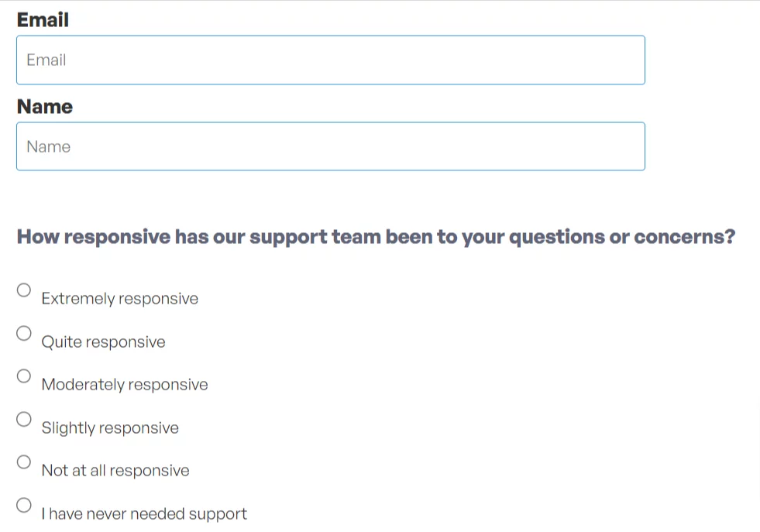Click the support team responsiveness question heading
This screenshot has width=760, height=532.
click(x=376, y=237)
